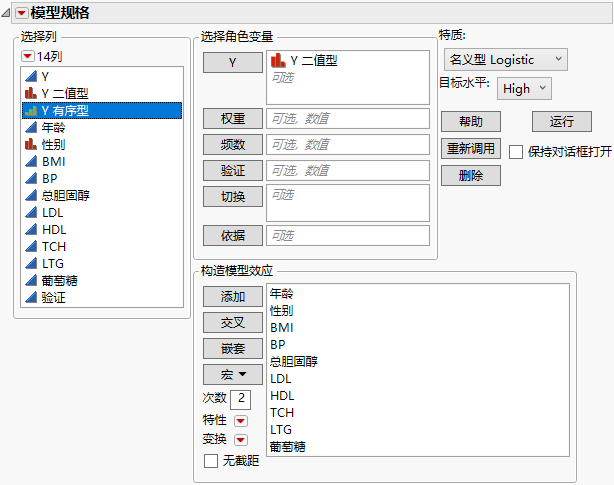Open the 宏 dropdown button

pyautogui.click(x=233, y=375)
